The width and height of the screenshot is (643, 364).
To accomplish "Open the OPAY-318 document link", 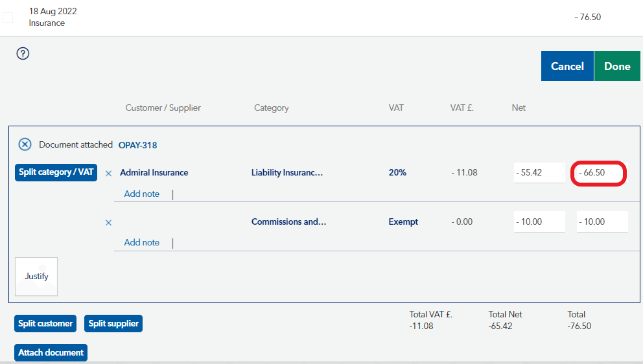I will [137, 145].
